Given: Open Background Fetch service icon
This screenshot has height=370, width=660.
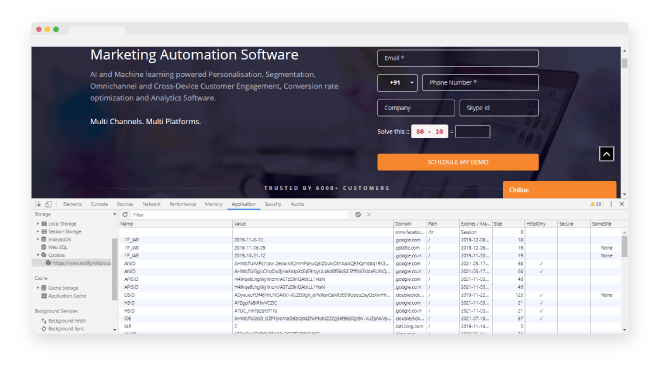Looking at the screenshot, I should [44, 321].
